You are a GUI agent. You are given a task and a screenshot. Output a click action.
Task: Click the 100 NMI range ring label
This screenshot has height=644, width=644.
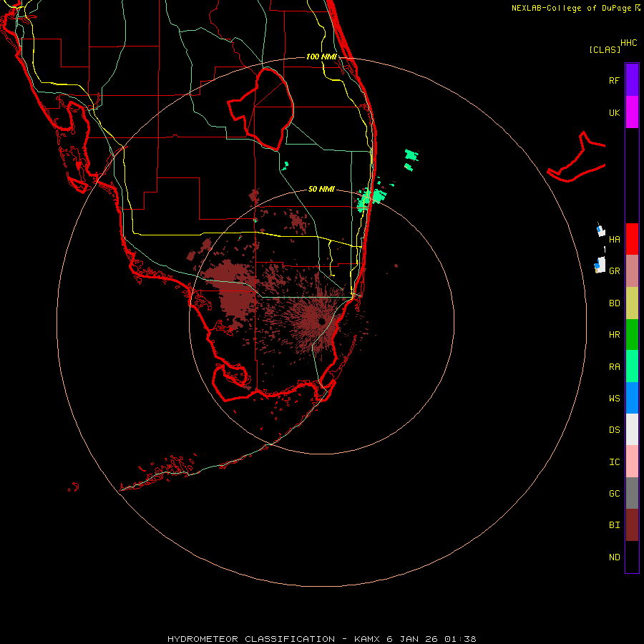click(x=321, y=57)
